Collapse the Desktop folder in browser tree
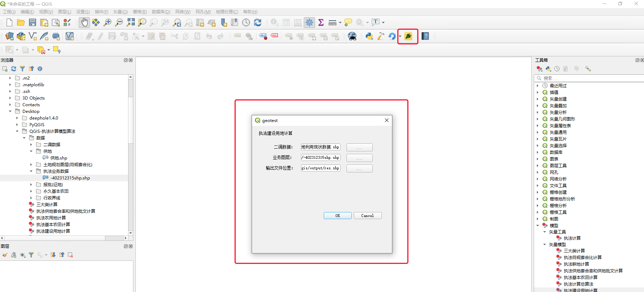Viewport: 644px width, 292px height. tap(10, 111)
